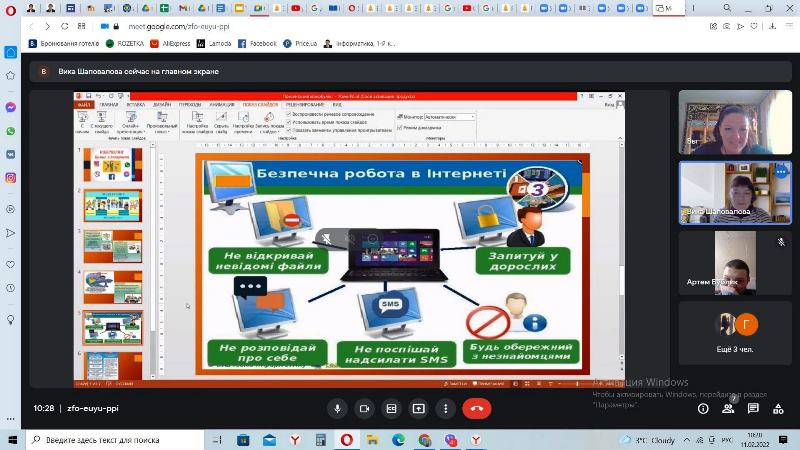Image resolution: width=800 pixels, height=450 pixels.
Task: Open the Facebook bookmark in bookmarks bar
Action: pos(258,44)
